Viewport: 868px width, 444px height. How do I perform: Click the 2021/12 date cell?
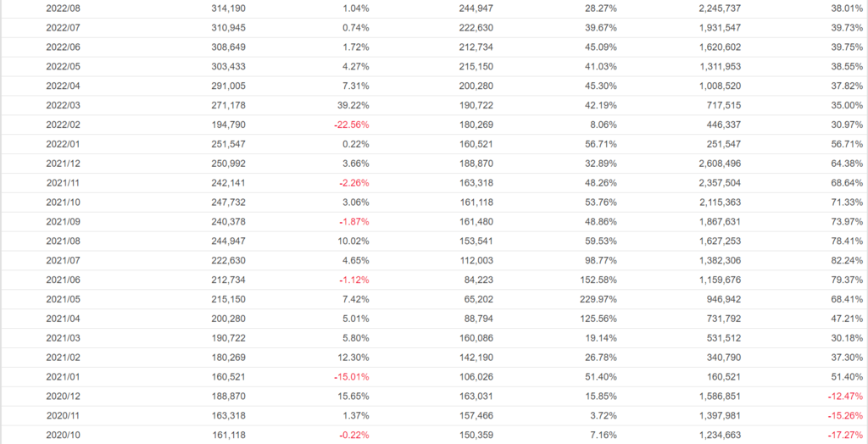(64, 164)
